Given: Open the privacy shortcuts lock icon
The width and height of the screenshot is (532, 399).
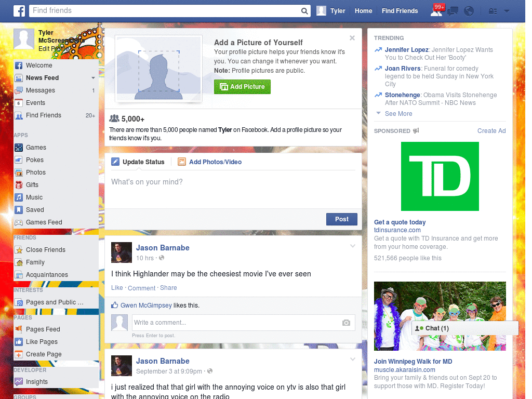Looking at the screenshot, I should 493,11.
